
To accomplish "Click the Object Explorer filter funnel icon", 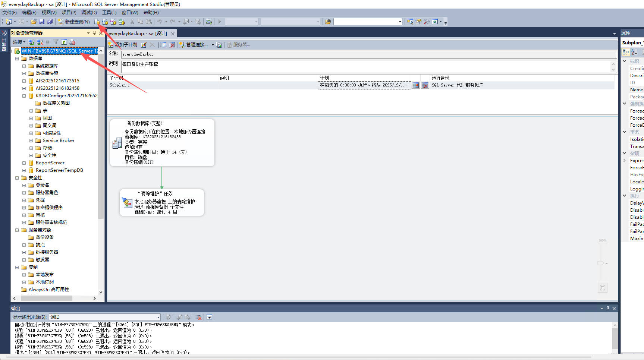I will pos(56,42).
